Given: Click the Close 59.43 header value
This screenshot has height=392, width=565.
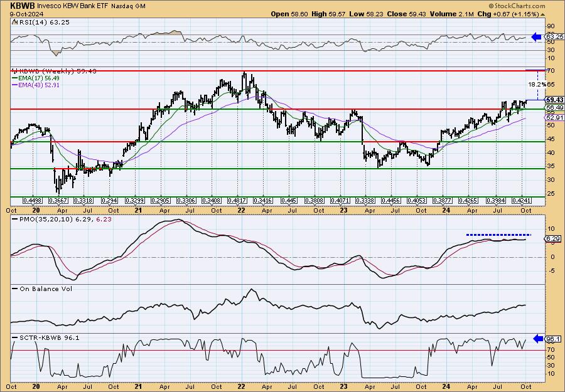Looking at the screenshot, I should coord(406,14).
